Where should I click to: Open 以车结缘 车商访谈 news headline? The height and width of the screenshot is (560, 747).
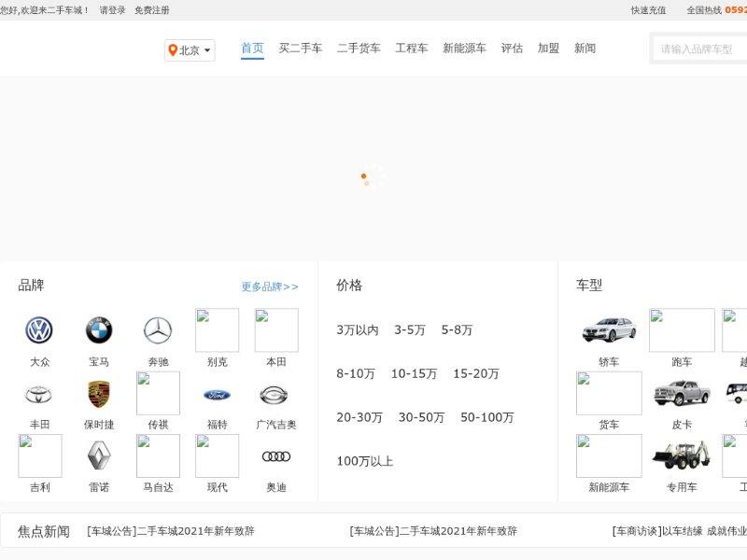pyautogui.click(x=680, y=531)
